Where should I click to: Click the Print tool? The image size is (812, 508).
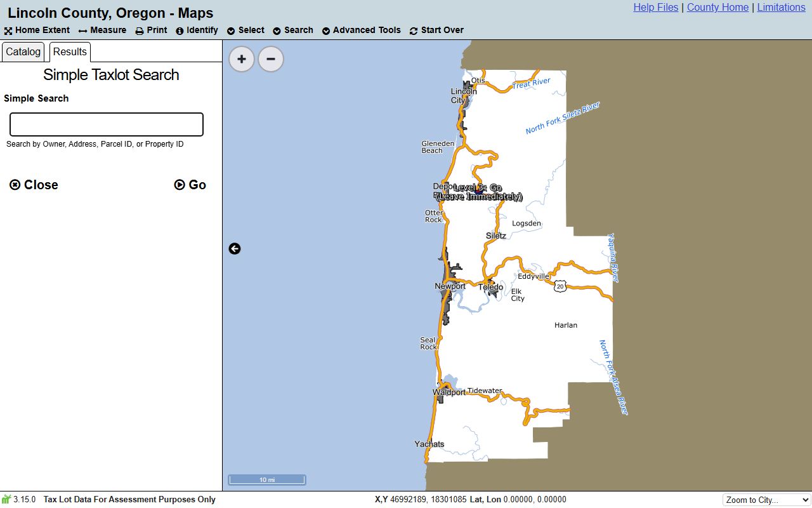pyautogui.click(x=151, y=30)
